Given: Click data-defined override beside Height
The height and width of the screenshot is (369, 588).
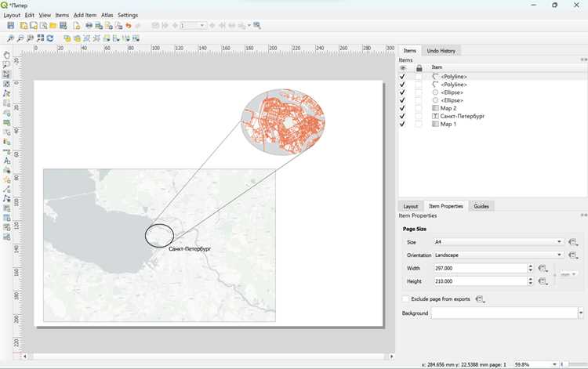Looking at the screenshot, I should (x=543, y=281).
